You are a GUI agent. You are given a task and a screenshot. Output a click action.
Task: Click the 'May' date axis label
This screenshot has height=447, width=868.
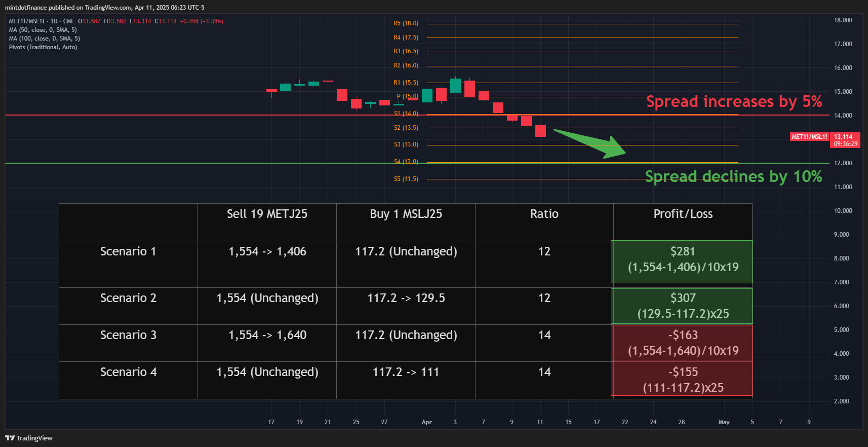tap(724, 422)
